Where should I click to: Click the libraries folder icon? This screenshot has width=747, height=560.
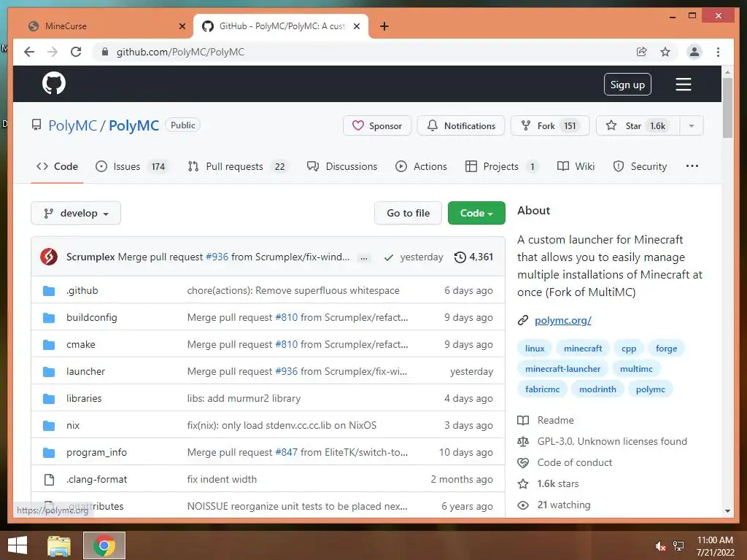(49, 399)
